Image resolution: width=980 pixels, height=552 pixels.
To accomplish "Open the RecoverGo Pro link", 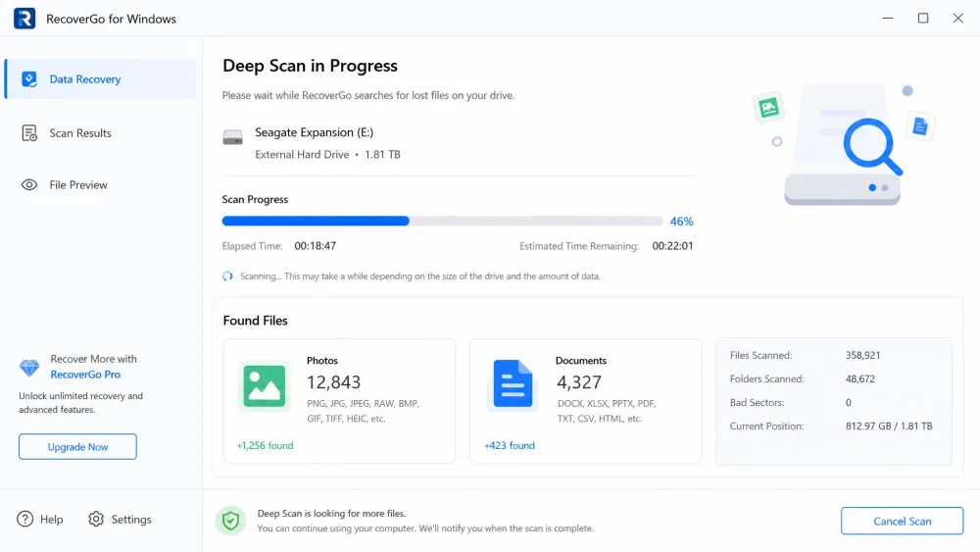I will coord(85,375).
